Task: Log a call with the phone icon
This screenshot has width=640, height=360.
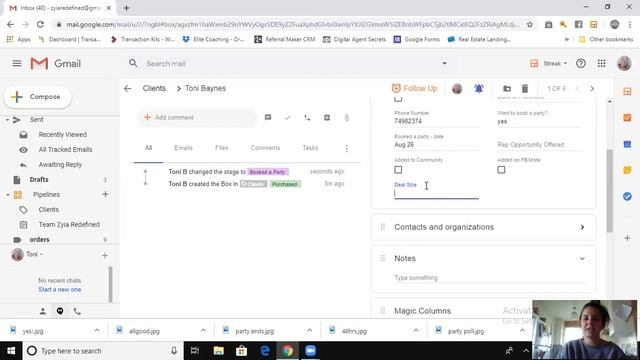Action: click(307, 118)
